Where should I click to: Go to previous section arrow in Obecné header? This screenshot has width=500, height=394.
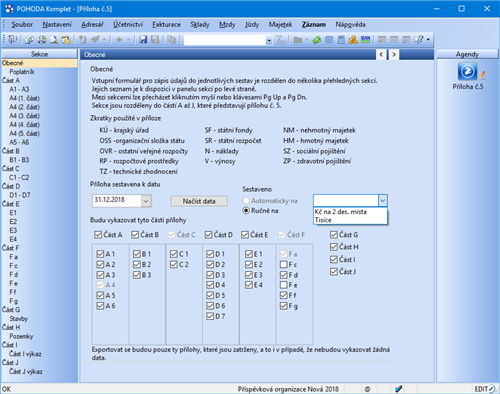[x=381, y=54]
